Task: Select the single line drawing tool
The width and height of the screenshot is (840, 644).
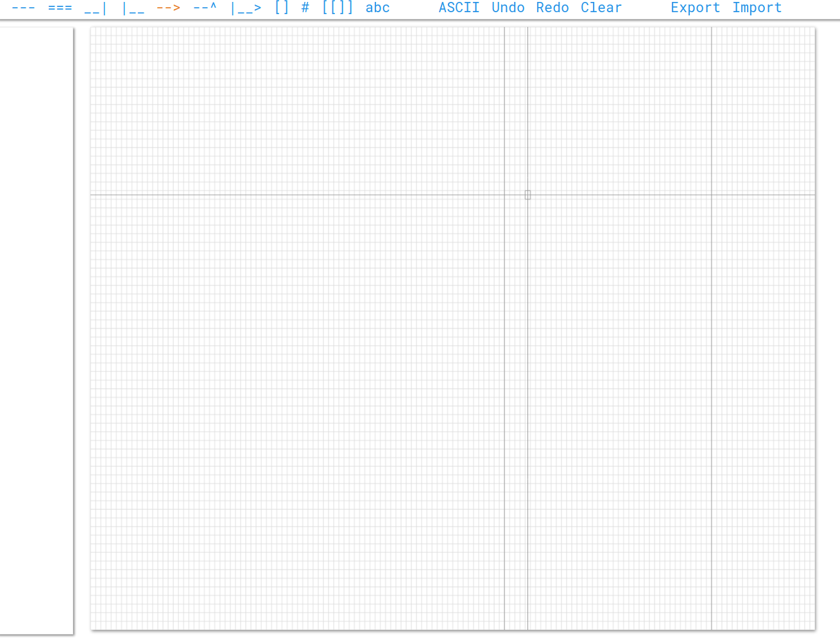Action: [24, 8]
